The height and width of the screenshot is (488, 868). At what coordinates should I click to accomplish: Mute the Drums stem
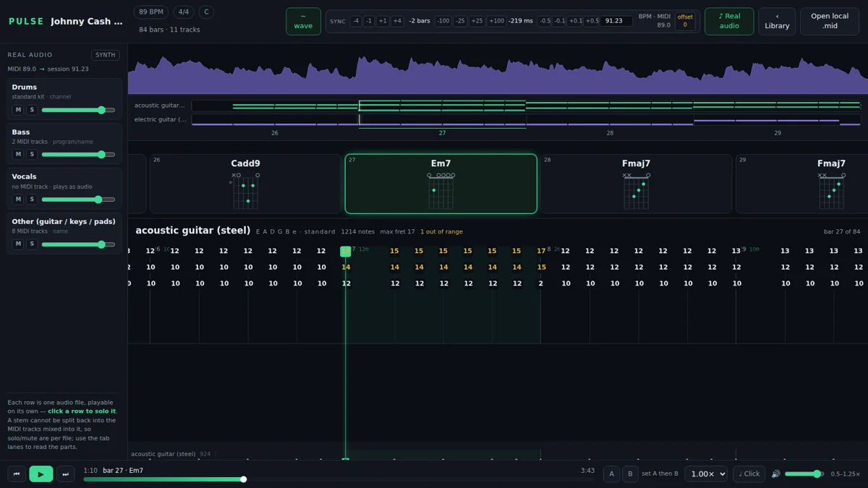click(x=18, y=110)
